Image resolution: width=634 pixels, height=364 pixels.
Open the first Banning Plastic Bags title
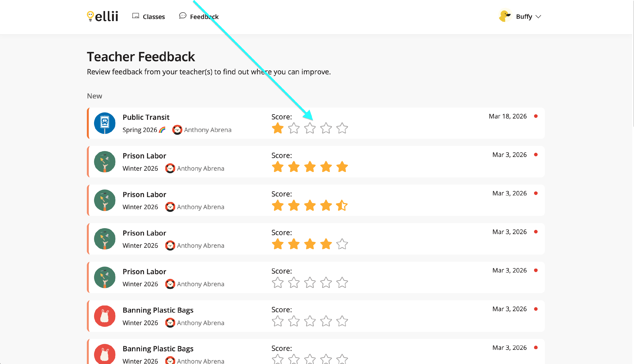(158, 310)
